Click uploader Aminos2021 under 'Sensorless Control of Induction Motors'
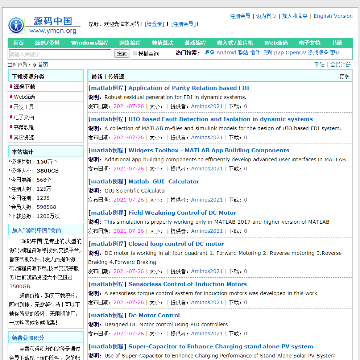This screenshot has width=360, height=360. coord(206,302)
